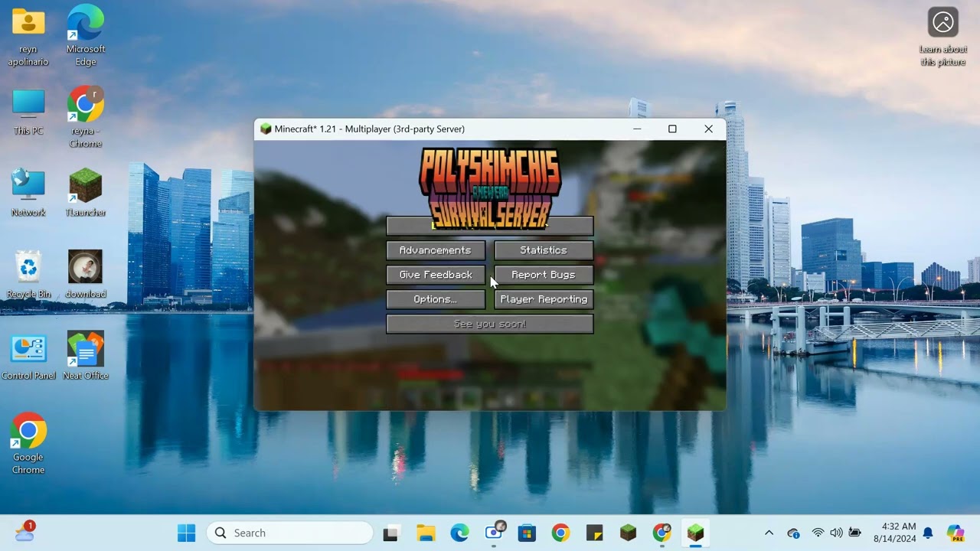This screenshot has width=980, height=551.
Task: Open the Player Reporting screen
Action: (x=544, y=299)
